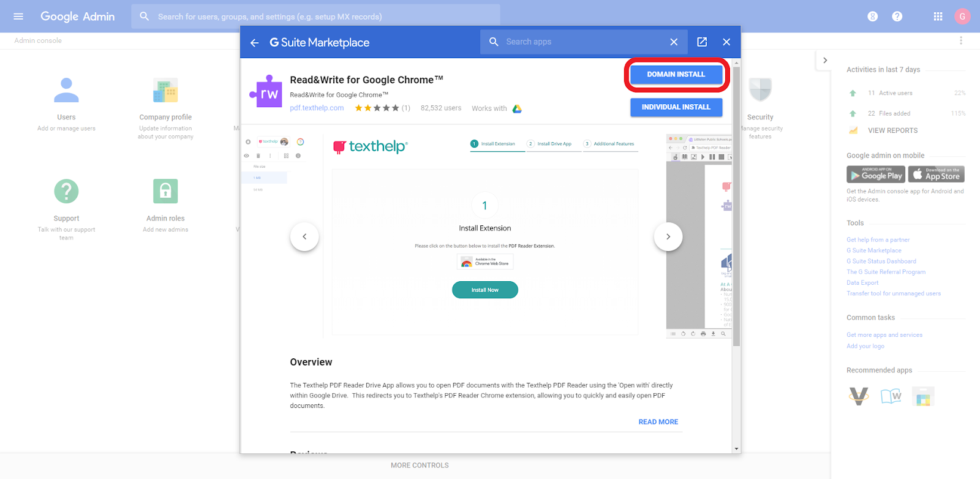Open the Transfer tool for unmanaged users link
The image size is (980, 479).
894,293
